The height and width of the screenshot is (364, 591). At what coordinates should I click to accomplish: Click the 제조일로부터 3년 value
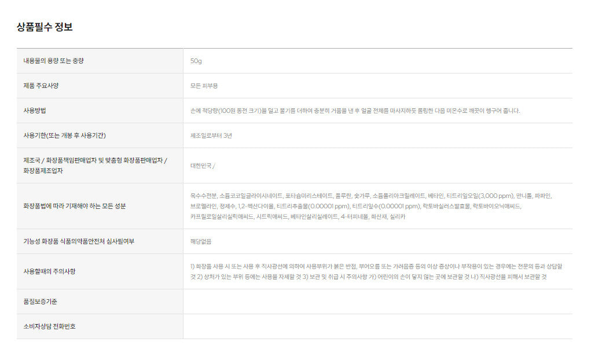click(211, 135)
